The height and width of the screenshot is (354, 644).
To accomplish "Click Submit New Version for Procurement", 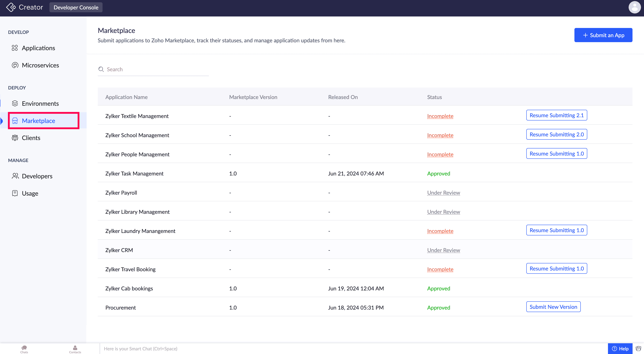I will click(x=553, y=307).
